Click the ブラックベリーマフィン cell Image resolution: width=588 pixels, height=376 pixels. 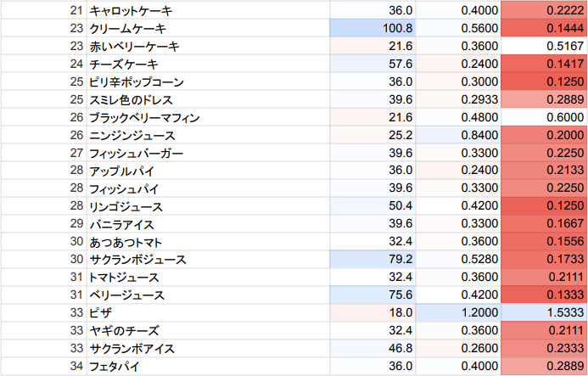pos(144,117)
